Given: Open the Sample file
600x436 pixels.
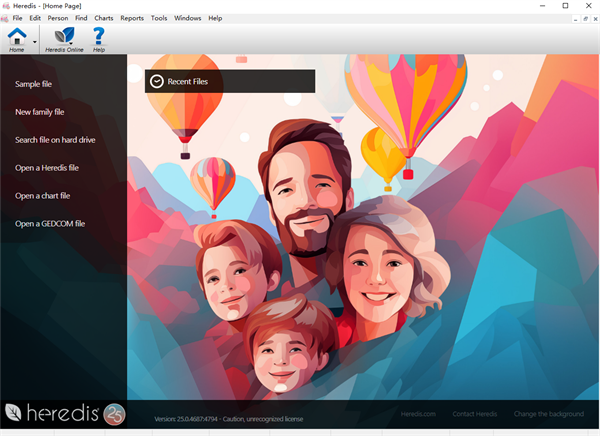Looking at the screenshot, I should [33, 84].
